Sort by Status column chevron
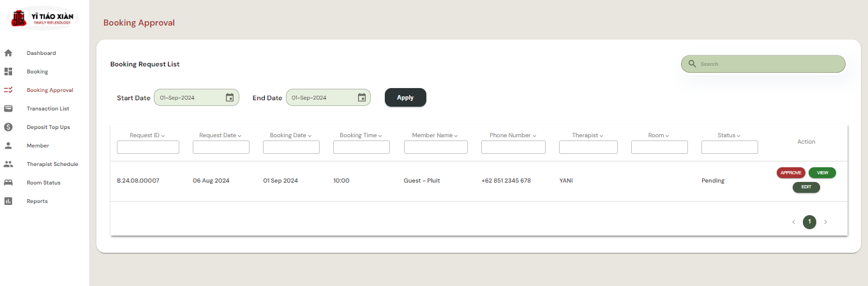 coord(738,136)
